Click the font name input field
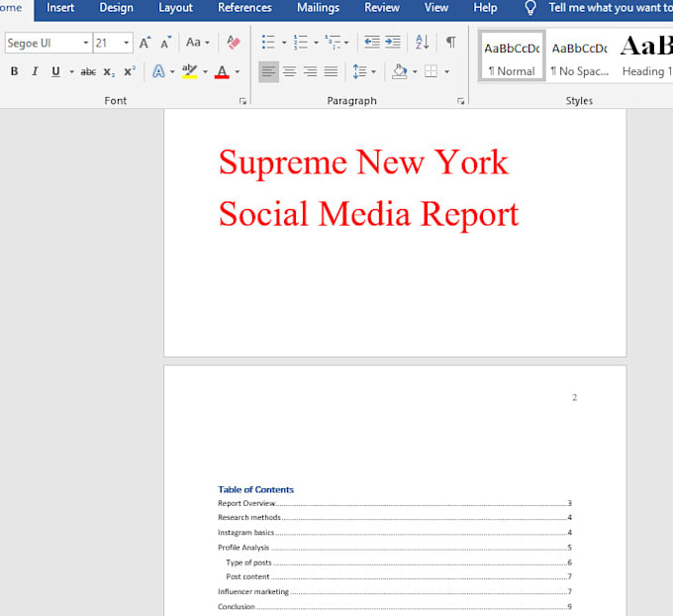This screenshot has width=673, height=616. (44, 43)
